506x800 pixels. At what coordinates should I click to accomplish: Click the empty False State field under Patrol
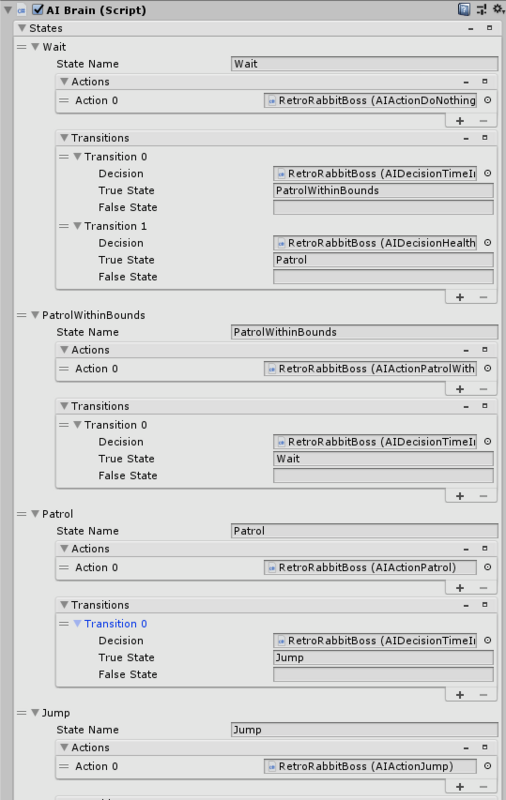pyautogui.click(x=383, y=674)
